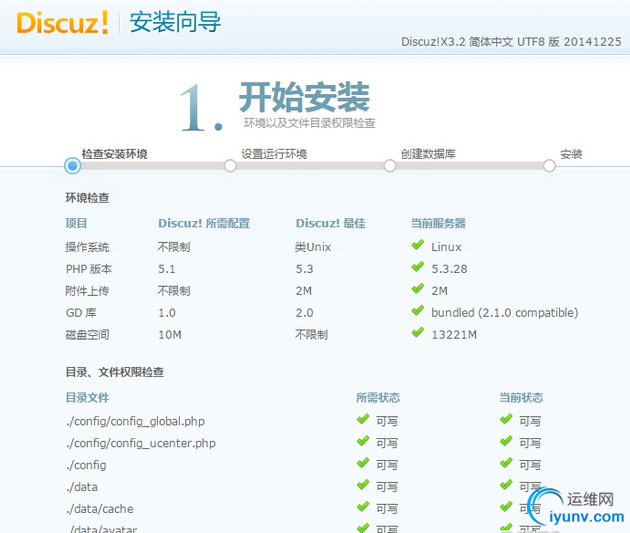The height and width of the screenshot is (533, 630).
Task: Click 所需状态 check for ./config row
Action: (x=363, y=463)
